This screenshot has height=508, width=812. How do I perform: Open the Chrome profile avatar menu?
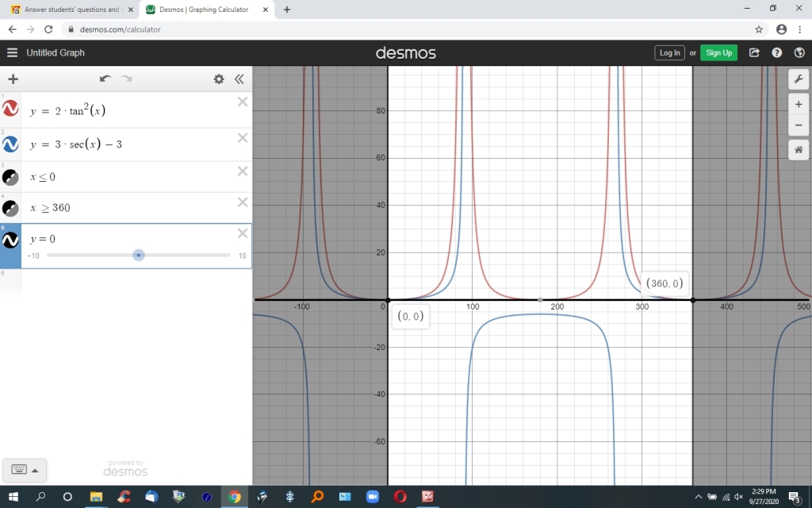point(781,29)
